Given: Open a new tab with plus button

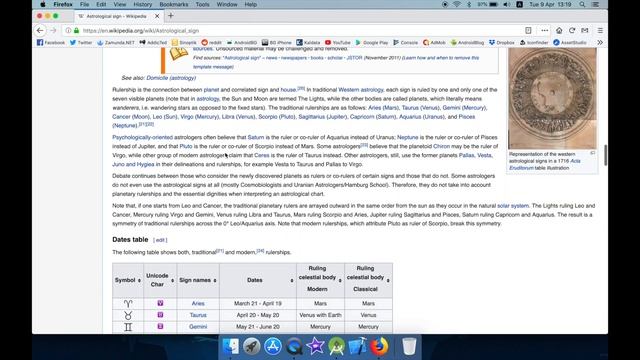Looking at the screenshot, I should [x=171, y=16].
